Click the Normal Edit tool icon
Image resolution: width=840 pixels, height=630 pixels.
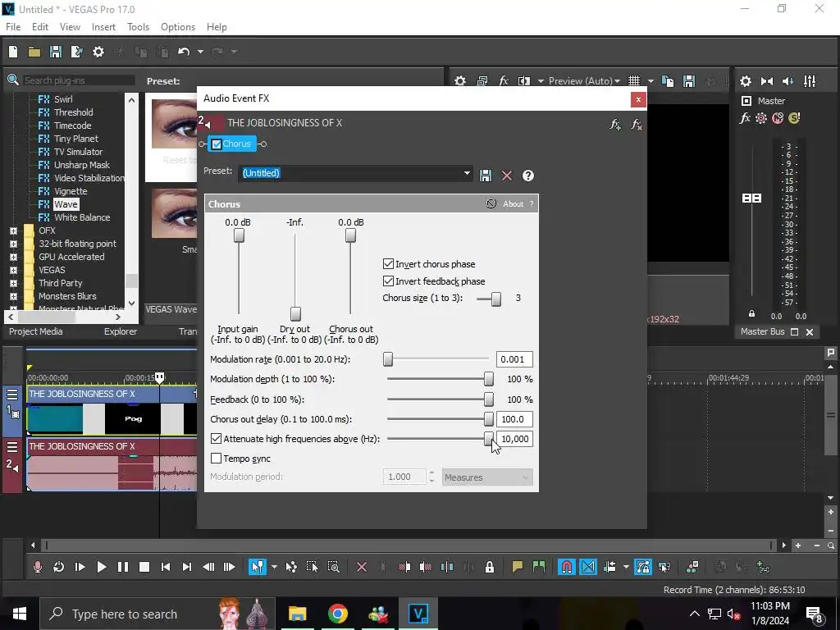[x=258, y=567]
